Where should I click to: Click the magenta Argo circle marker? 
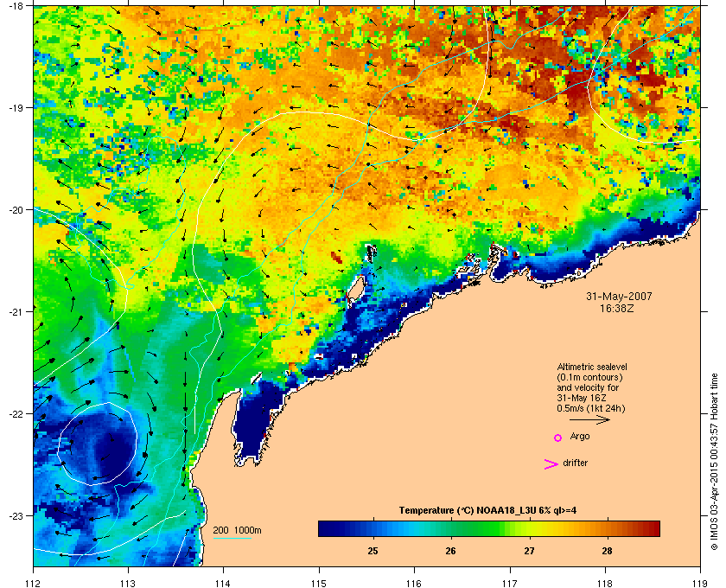557,438
